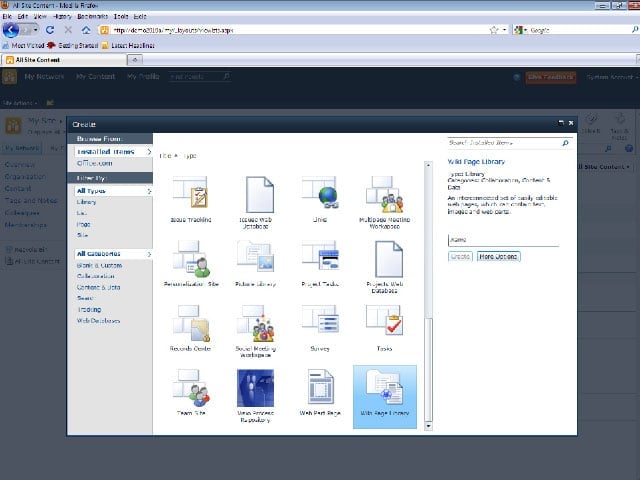Select the Picture Library template icon
The width and height of the screenshot is (640, 480).
tap(256, 256)
